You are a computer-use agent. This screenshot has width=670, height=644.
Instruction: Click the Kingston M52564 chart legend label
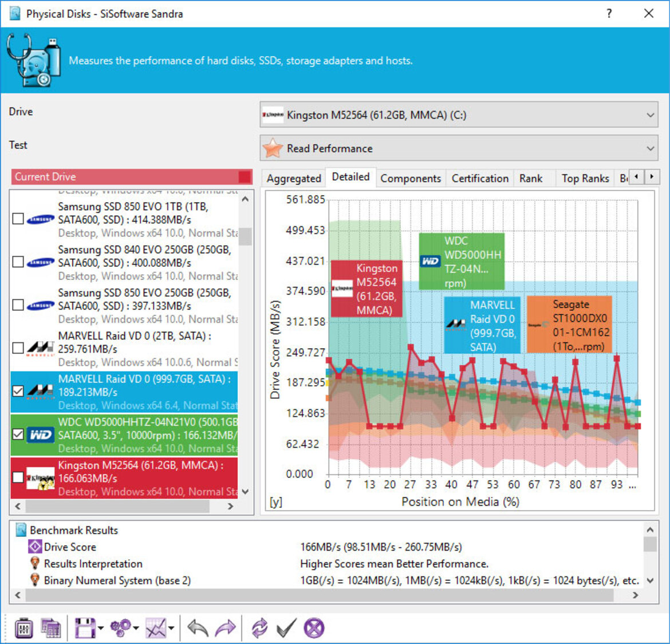[366, 289]
